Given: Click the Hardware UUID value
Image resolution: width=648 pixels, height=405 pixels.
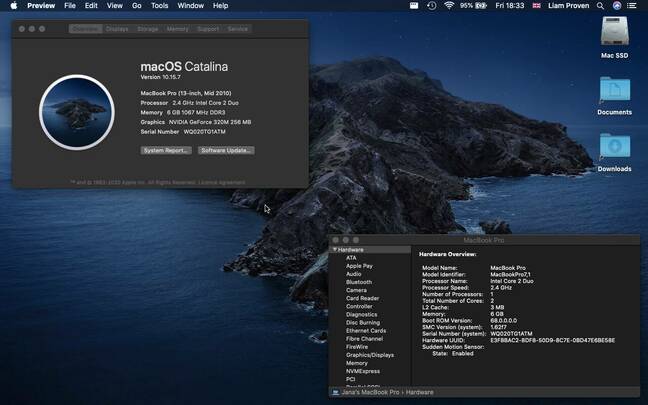Looking at the screenshot, I should coord(553,340).
